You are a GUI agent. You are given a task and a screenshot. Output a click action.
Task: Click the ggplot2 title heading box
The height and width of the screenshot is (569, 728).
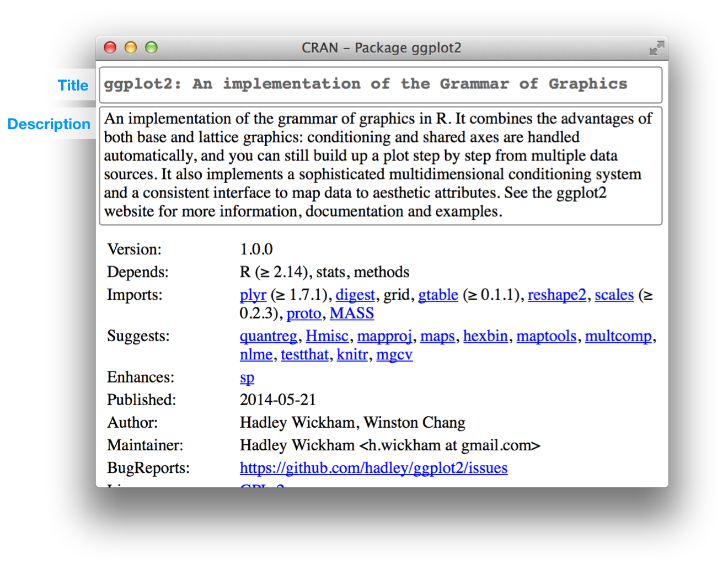[x=381, y=85]
